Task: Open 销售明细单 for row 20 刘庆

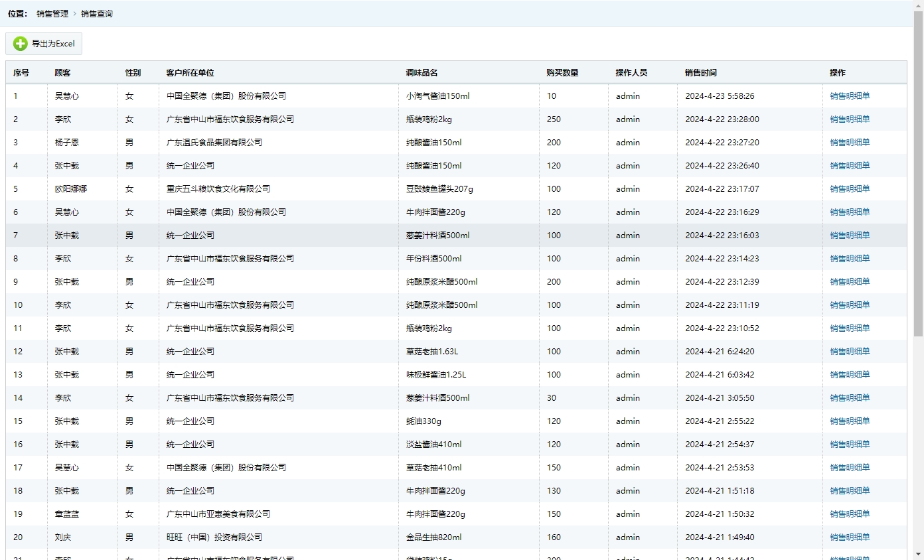Action: pos(849,537)
